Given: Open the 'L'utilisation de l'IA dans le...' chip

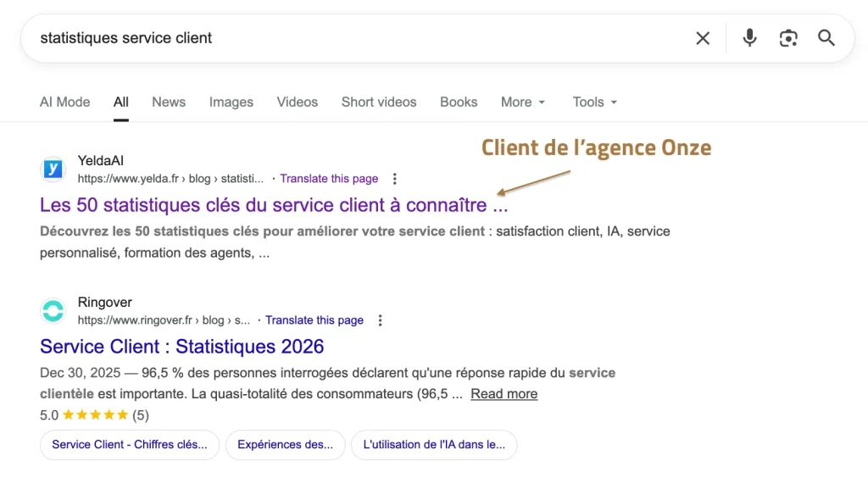Looking at the screenshot, I should tap(434, 445).
